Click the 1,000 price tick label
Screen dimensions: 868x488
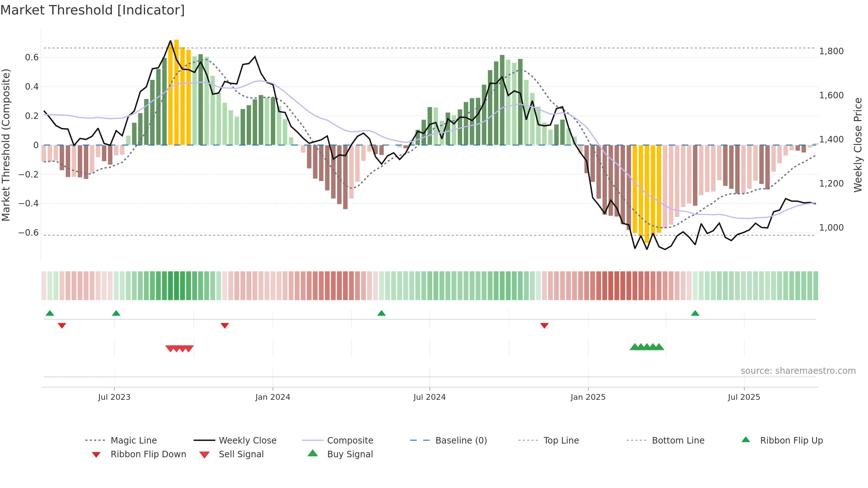tap(831, 228)
